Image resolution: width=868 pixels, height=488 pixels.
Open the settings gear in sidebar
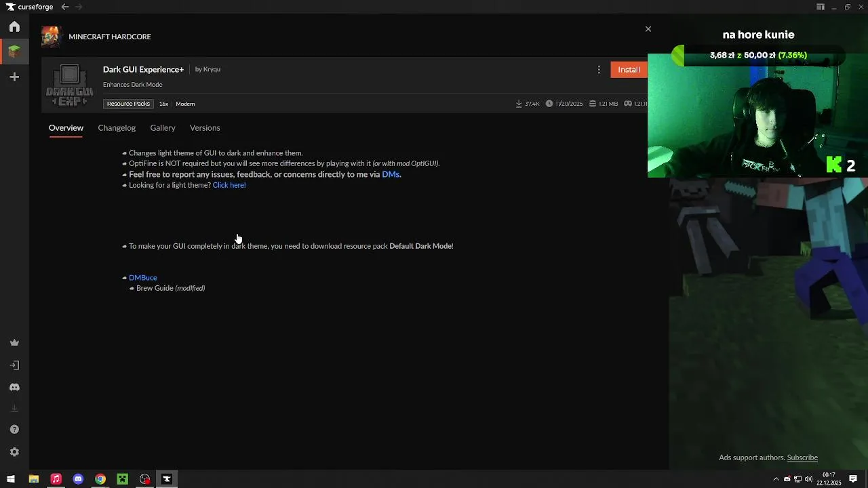[14, 452]
